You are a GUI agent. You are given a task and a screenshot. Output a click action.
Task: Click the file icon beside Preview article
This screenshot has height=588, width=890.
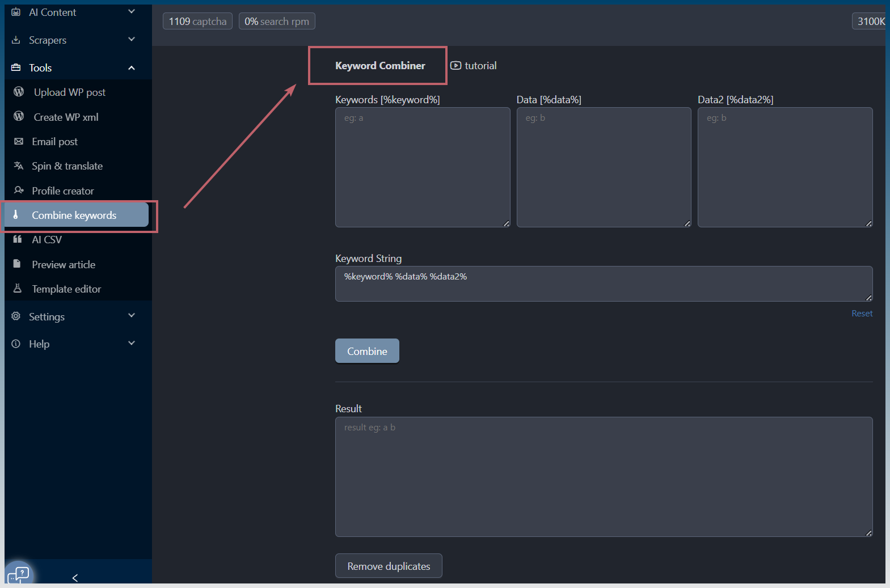[17, 264]
